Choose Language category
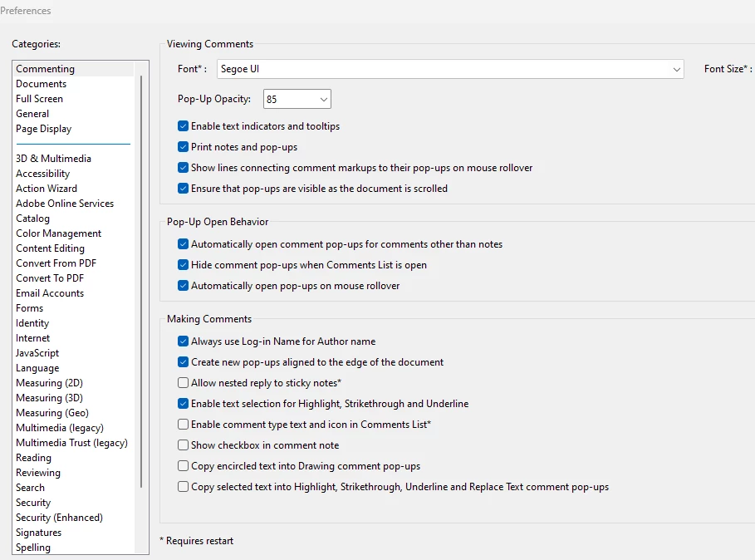Screen dimensions: 755x560 (x=74, y=367)
